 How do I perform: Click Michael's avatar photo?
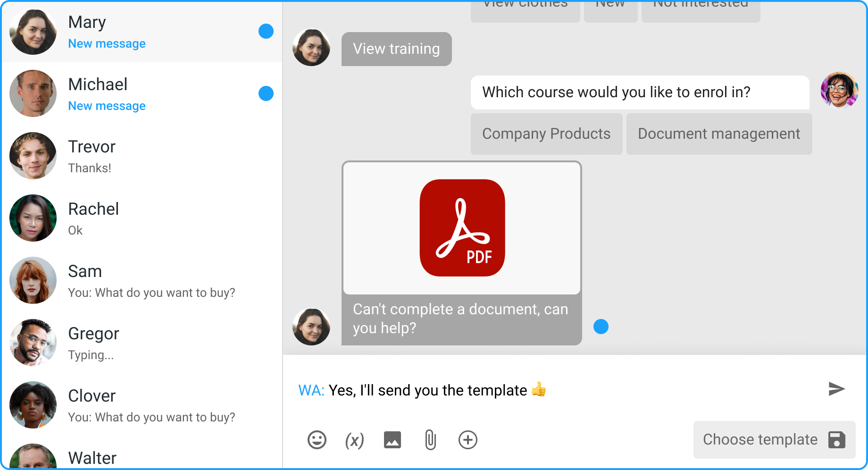pyautogui.click(x=33, y=93)
